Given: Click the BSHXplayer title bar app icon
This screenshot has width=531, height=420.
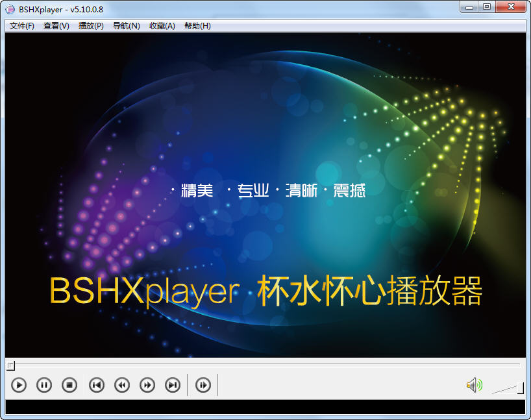Looking at the screenshot, I should [x=10, y=9].
